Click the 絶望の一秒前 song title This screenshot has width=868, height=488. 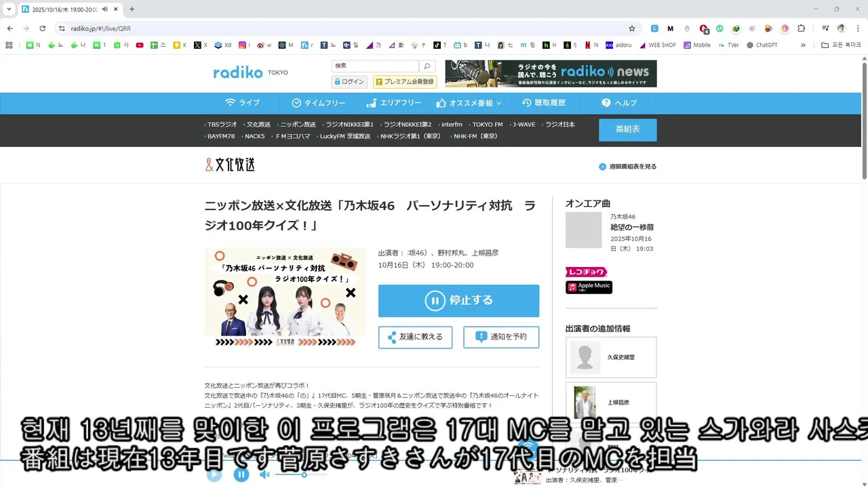(x=632, y=228)
